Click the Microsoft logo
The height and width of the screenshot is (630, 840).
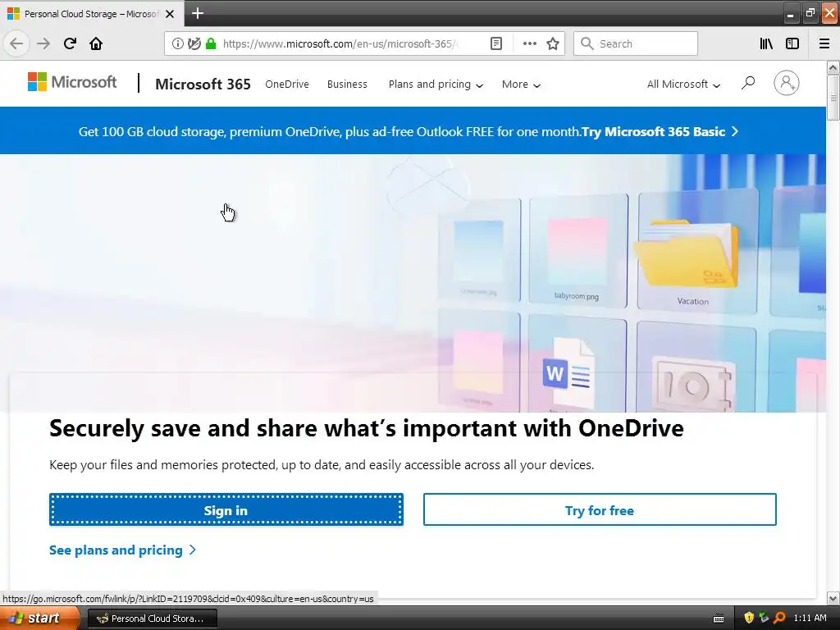coord(72,82)
